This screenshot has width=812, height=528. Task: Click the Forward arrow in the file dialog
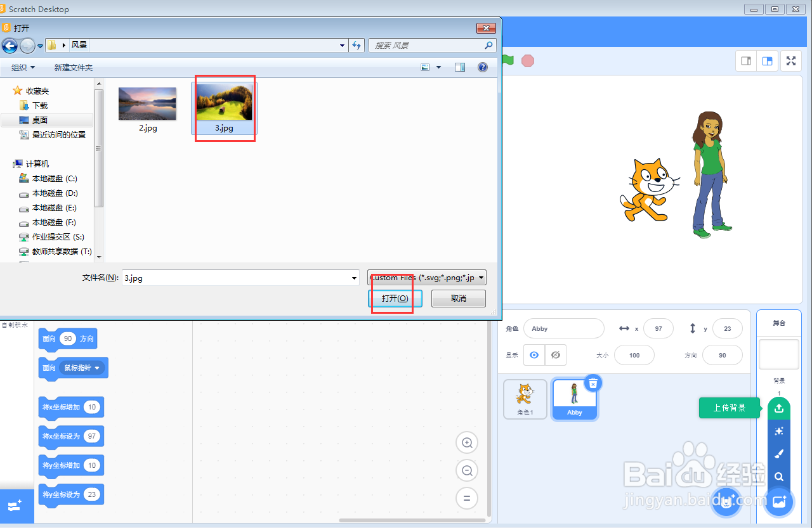[28, 45]
